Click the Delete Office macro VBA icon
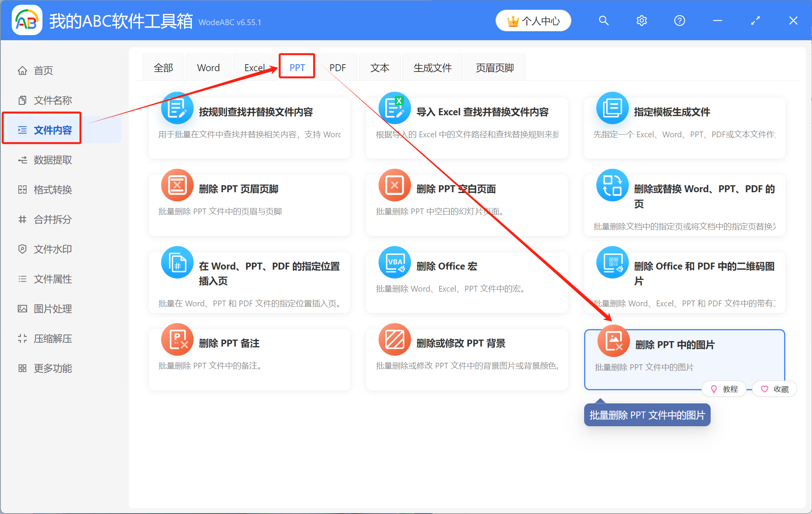The width and height of the screenshot is (812, 514). (x=395, y=262)
